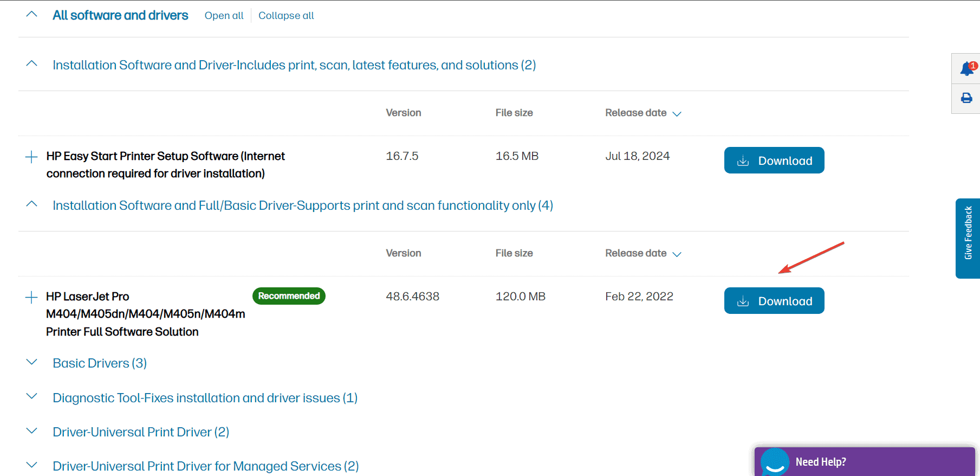Image resolution: width=980 pixels, height=476 pixels.
Task: Open the Give Feedback side tab
Action: click(x=968, y=238)
